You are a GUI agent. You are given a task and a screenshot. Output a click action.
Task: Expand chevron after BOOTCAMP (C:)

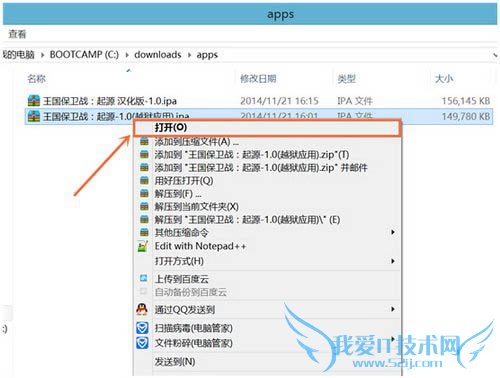pos(127,55)
